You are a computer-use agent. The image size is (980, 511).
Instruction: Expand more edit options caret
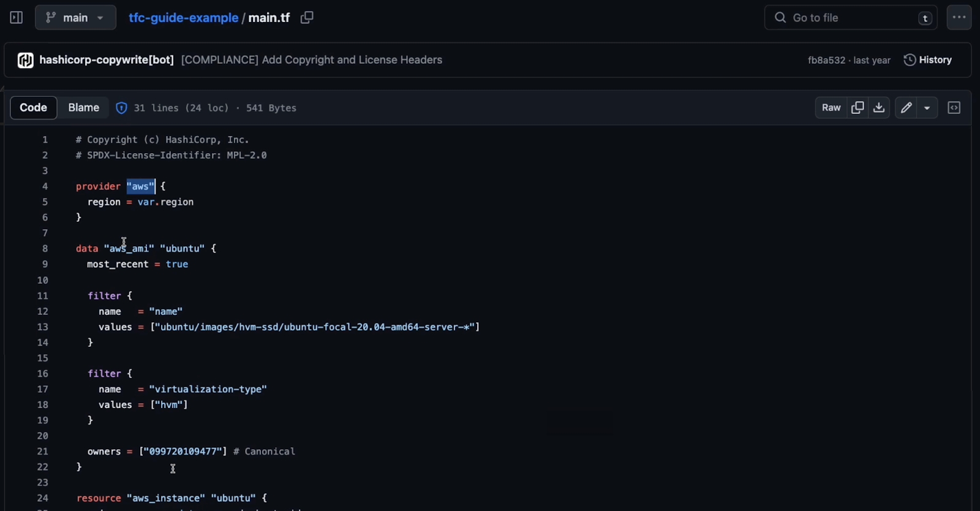(927, 108)
